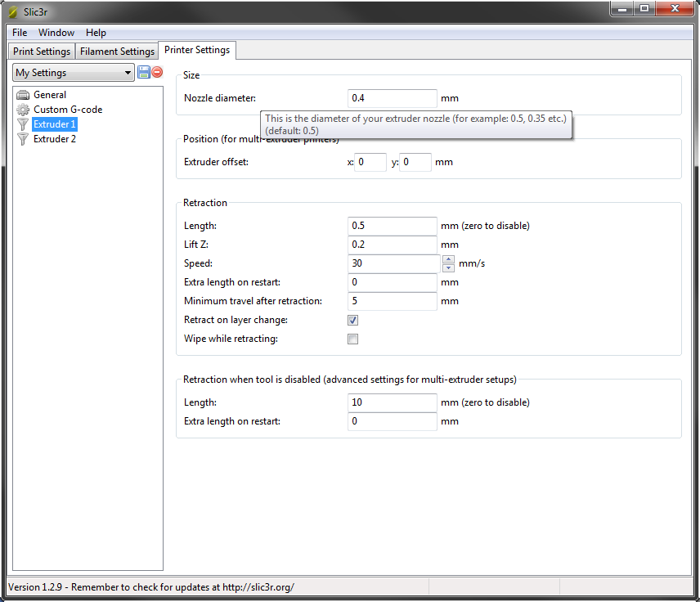This screenshot has width=700, height=602.
Task: Switch to the Filament Settings tab
Action: [117, 52]
